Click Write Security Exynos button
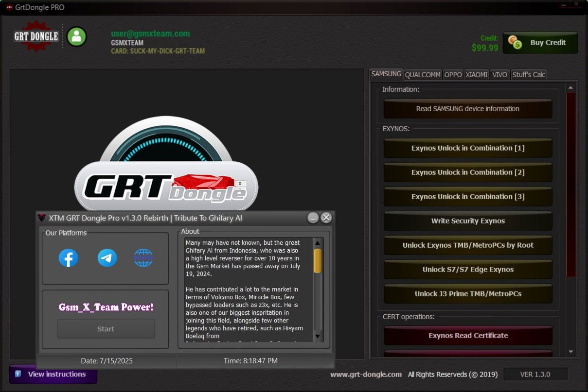This screenshot has width=588, height=392. coord(468,221)
